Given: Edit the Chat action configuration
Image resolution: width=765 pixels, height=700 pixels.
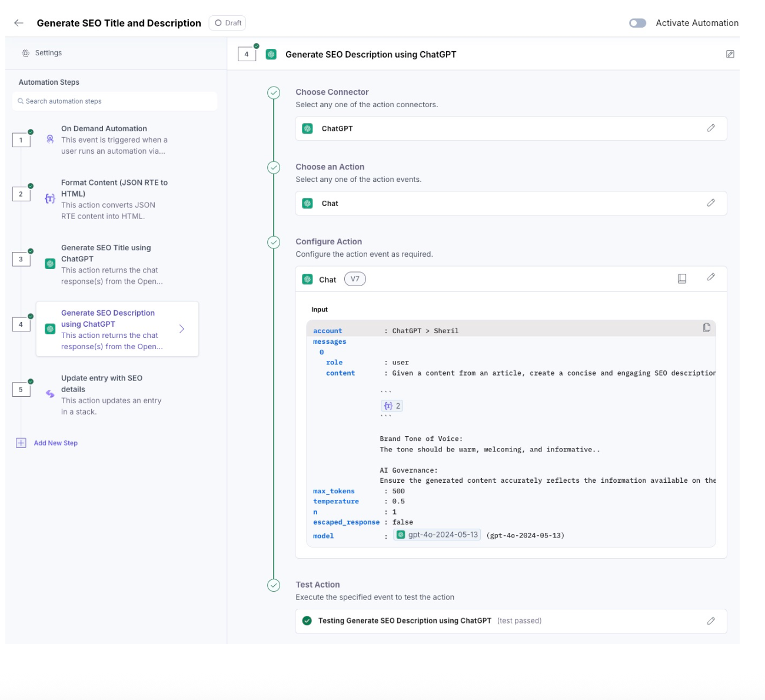Looking at the screenshot, I should tap(711, 277).
